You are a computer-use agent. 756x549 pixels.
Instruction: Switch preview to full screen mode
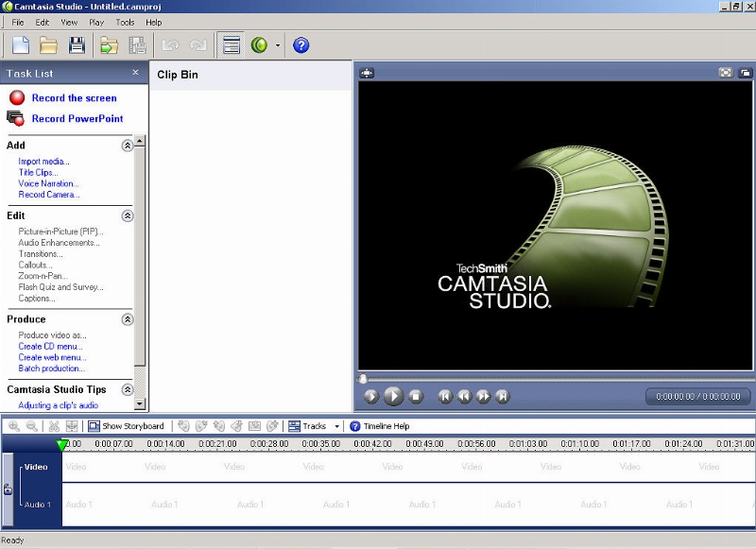[725, 73]
